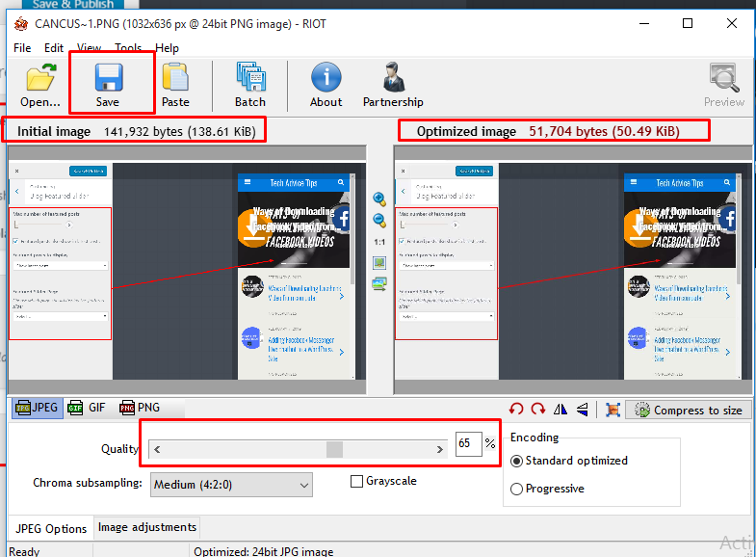Set zoom to 1:1 actual size
Viewport: 756px width, 557px height.
coord(379,242)
